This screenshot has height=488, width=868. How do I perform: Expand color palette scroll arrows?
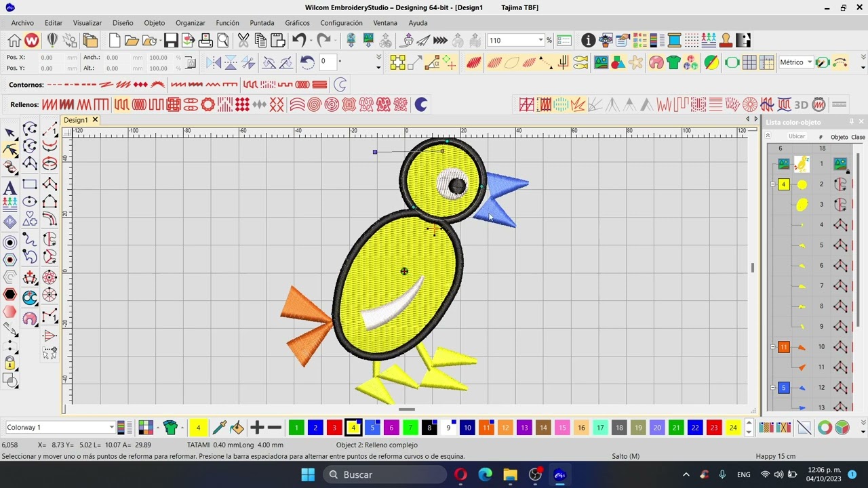(x=749, y=427)
